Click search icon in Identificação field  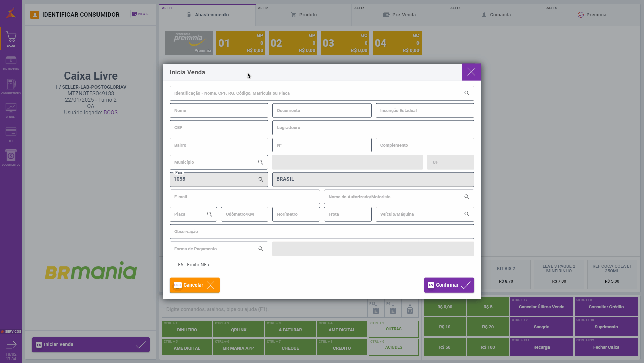coord(467,93)
